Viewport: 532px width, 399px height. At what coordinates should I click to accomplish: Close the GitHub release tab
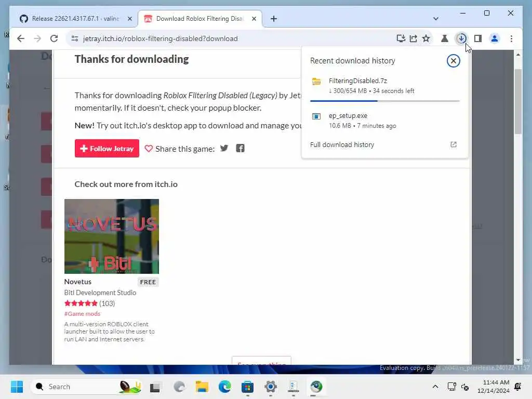pyautogui.click(x=129, y=19)
